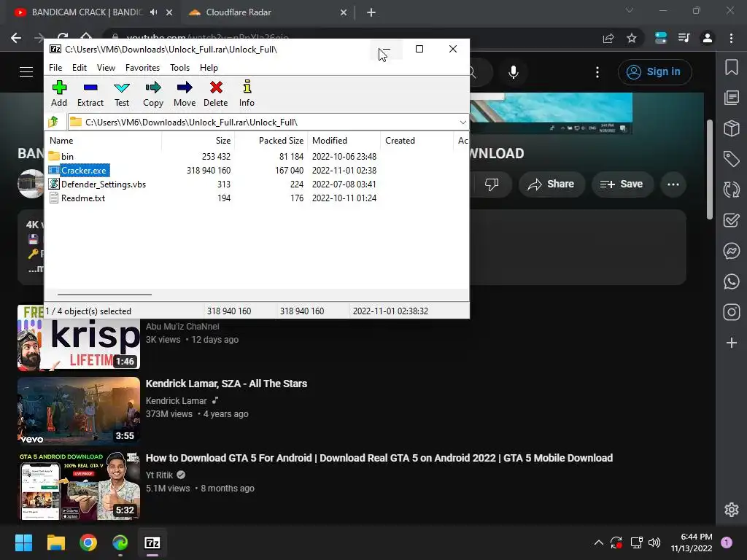747x560 pixels.
Task: Open the Tools menu in 7-Zip
Action: (x=179, y=68)
